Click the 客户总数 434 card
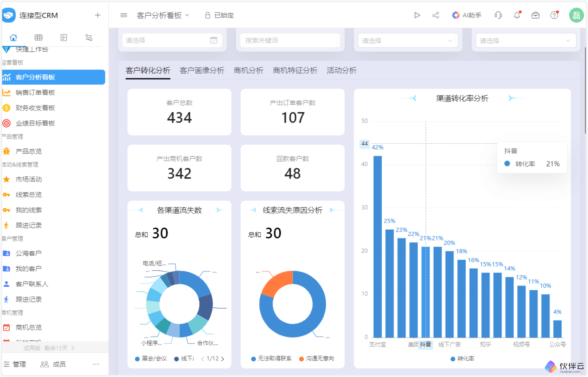This screenshot has height=377, width=588. pos(179,112)
